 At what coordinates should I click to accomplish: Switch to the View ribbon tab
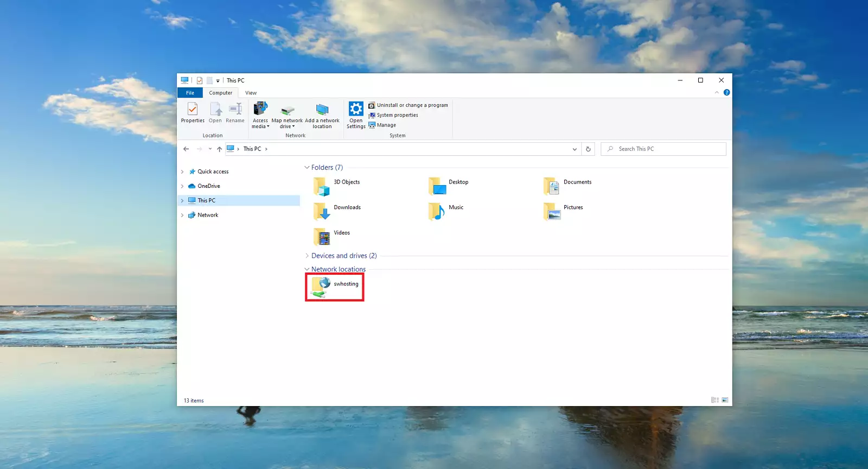pos(251,93)
